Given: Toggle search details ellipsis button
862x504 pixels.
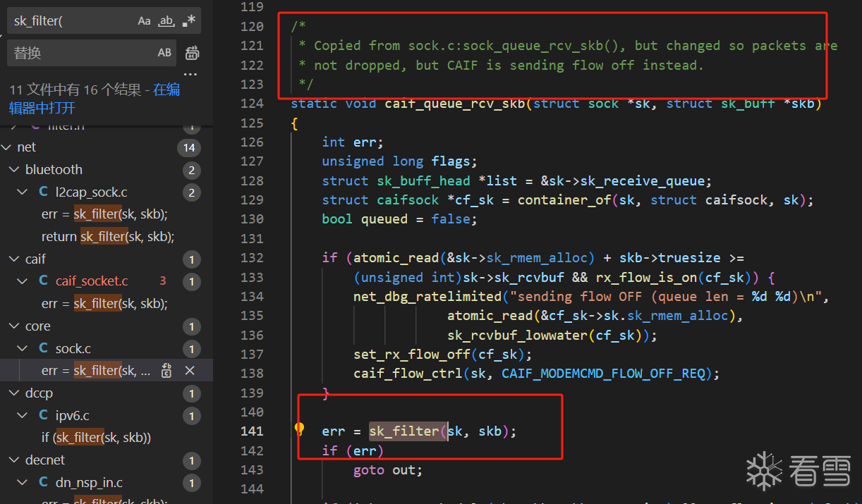Looking at the screenshot, I should (190, 73).
